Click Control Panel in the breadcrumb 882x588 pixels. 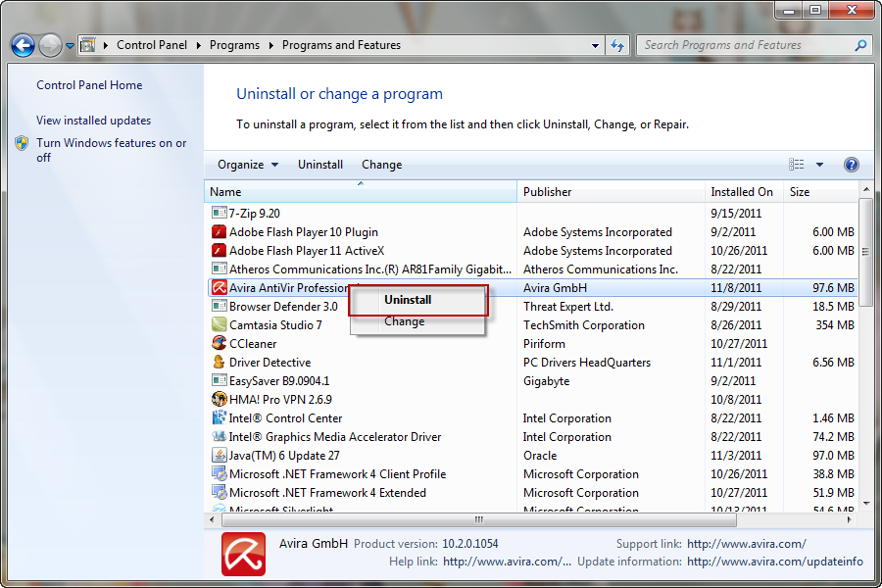pos(152,45)
